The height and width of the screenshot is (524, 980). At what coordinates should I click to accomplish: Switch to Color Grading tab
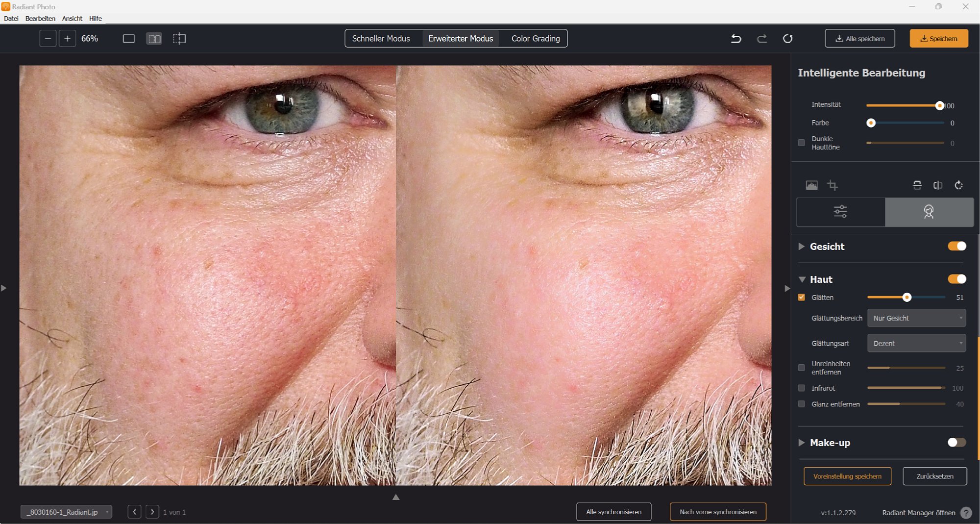535,38
